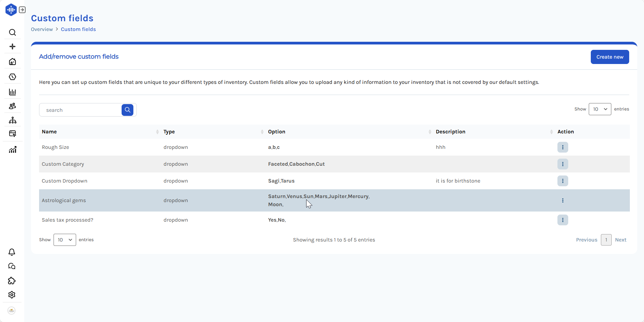The image size is (644, 322).
Task: Click the user avatar in the sidebar
Action: point(11,311)
